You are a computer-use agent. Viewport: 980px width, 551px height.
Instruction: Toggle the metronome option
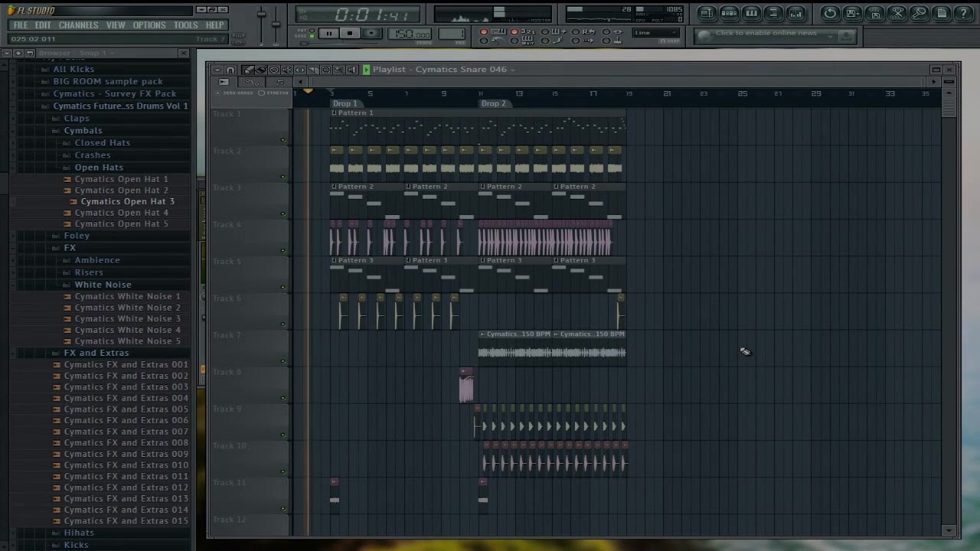click(483, 41)
